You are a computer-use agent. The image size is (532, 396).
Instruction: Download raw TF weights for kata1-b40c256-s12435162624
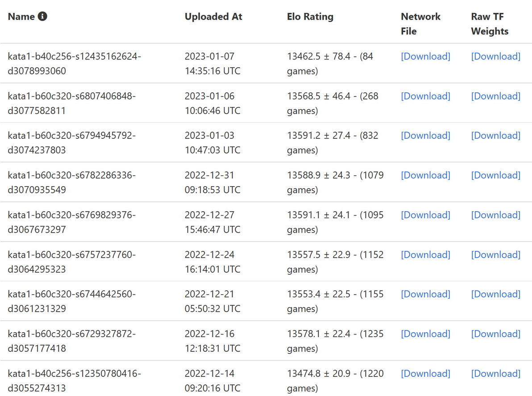(x=495, y=56)
